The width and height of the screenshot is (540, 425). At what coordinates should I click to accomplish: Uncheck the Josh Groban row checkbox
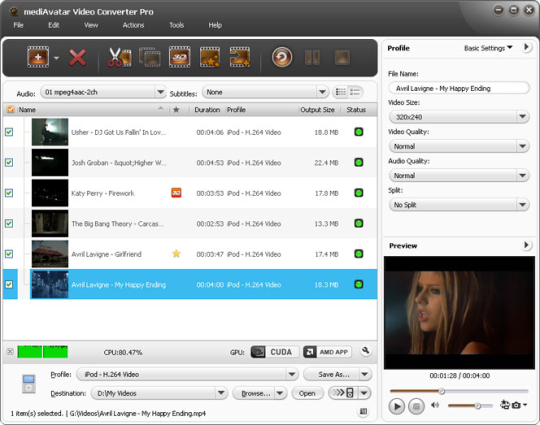point(9,162)
